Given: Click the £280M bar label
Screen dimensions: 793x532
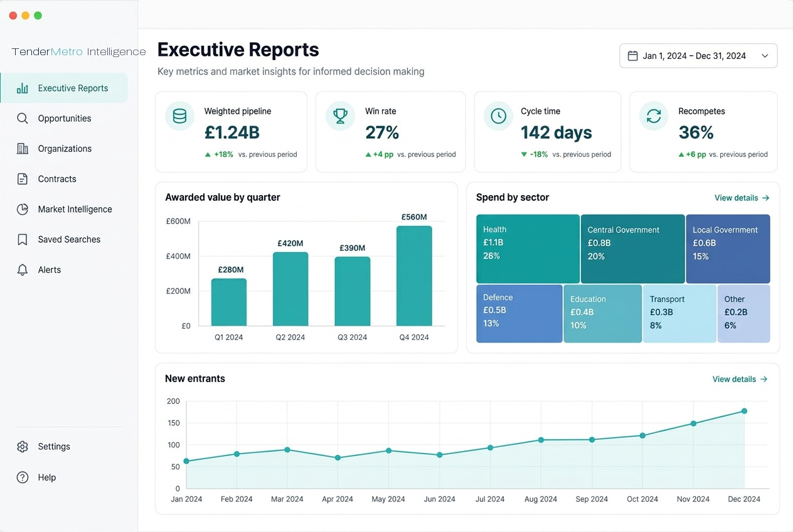Looking at the screenshot, I should point(230,270).
